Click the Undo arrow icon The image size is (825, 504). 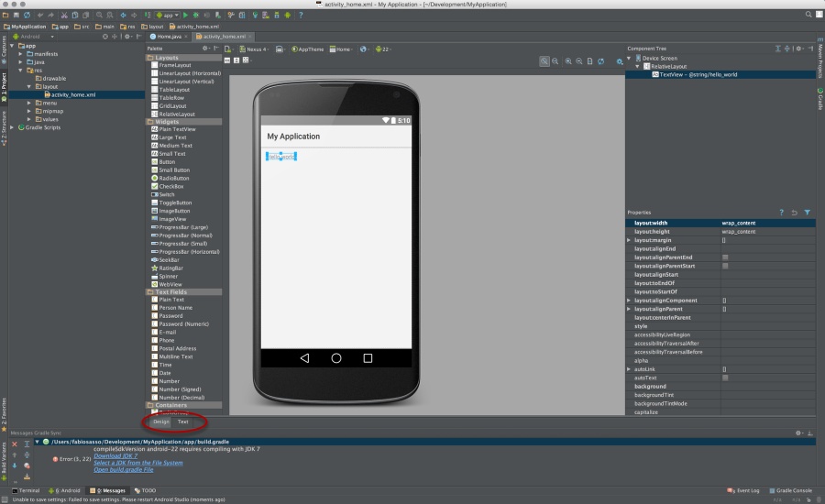(40, 16)
